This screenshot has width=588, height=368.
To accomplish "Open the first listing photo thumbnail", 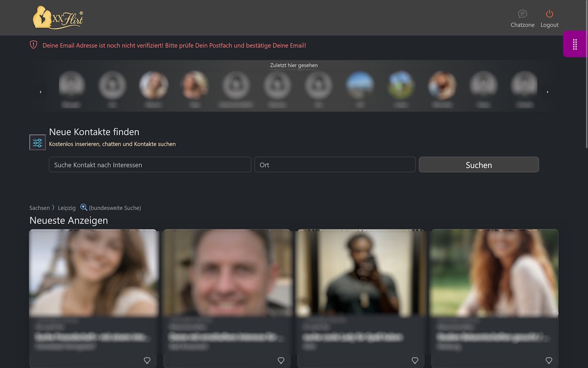I will pyautogui.click(x=93, y=273).
